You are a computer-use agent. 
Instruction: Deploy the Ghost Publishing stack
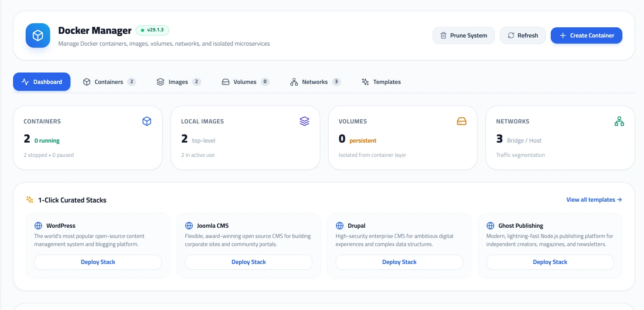pyautogui.click(x=550, y=262)
